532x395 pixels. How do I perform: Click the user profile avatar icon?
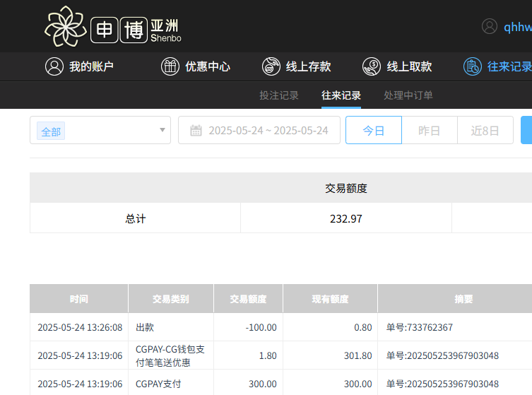pyautogui.click(x=490, y=27)
